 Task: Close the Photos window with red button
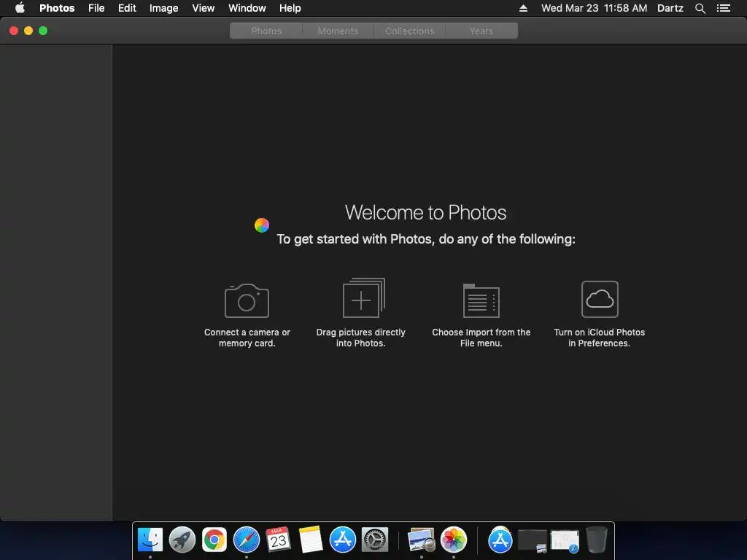[x=14, y=31]
